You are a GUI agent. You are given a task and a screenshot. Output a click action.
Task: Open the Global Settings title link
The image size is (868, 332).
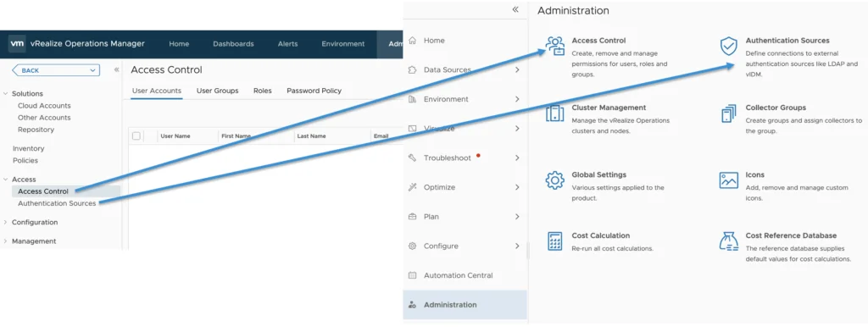[599, 174]
